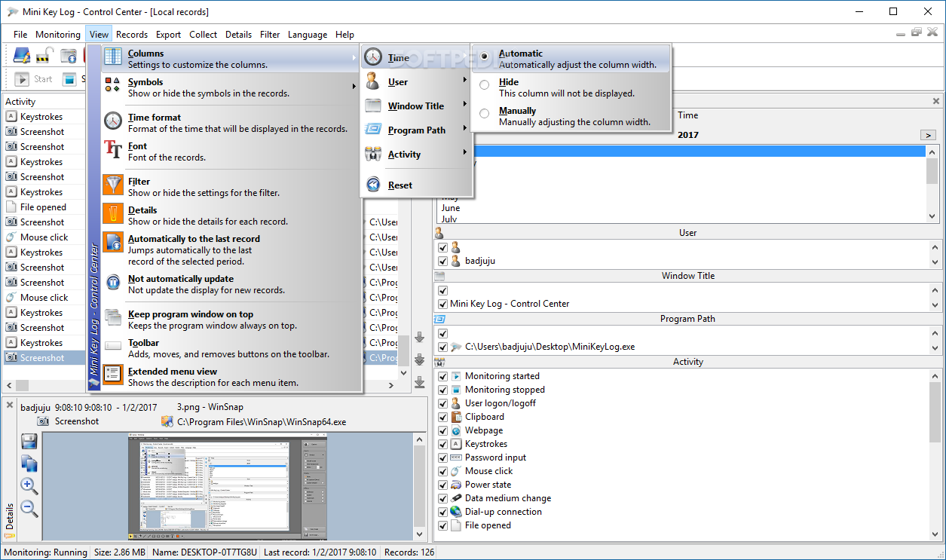
Task: Uncheck the badjuju user filter
Action: pos(443,261)
